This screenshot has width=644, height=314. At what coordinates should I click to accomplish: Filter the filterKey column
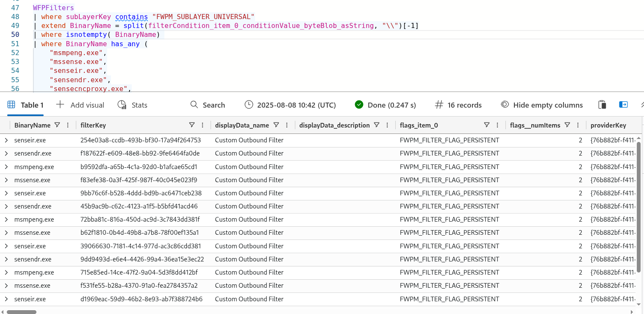[192, 125]
